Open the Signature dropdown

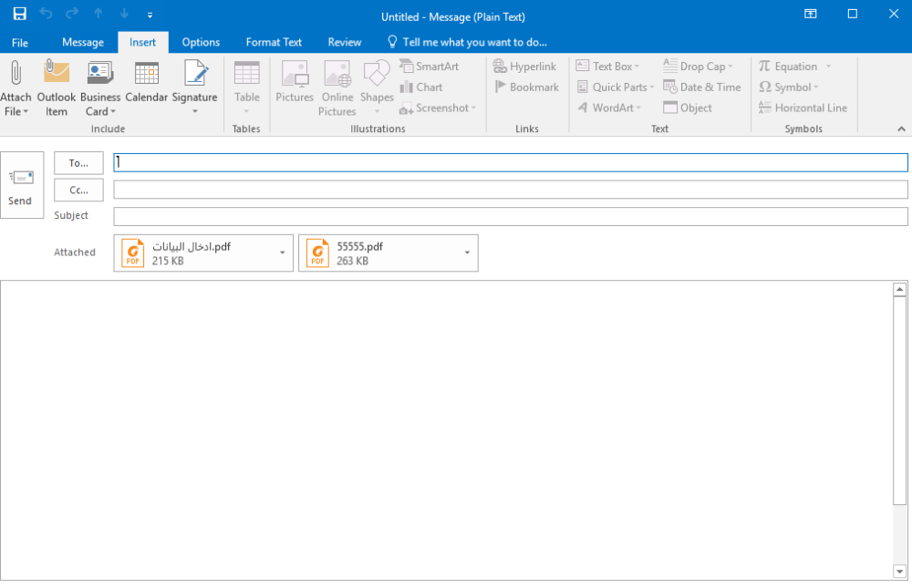[x=195, y=88]
